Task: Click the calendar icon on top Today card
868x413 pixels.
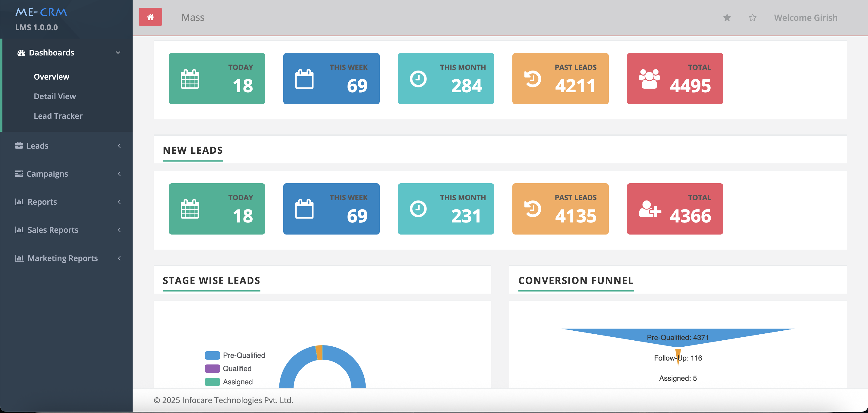Action: [x=190, y=79]
